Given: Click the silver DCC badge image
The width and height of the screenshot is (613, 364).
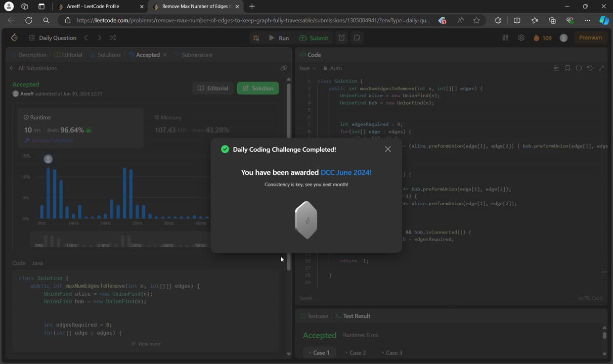Looking at the screenshot, I should pyautogui.click(x=306, y=220).
